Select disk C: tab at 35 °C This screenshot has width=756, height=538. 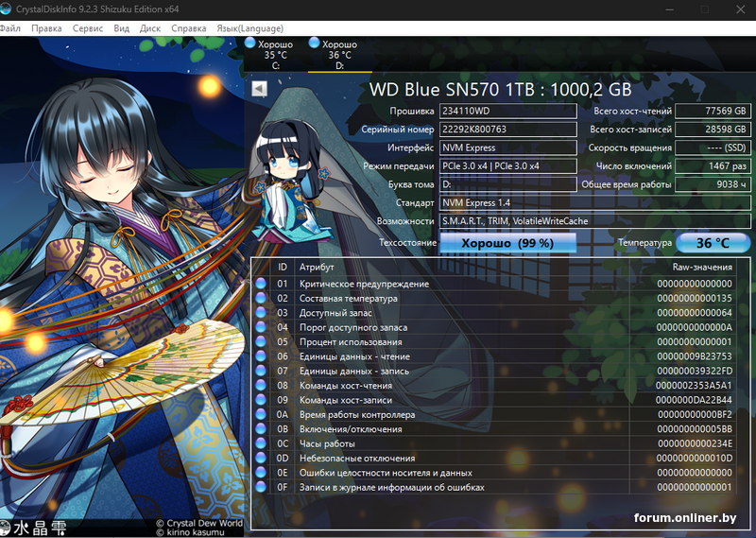click(x=275, y=55)
